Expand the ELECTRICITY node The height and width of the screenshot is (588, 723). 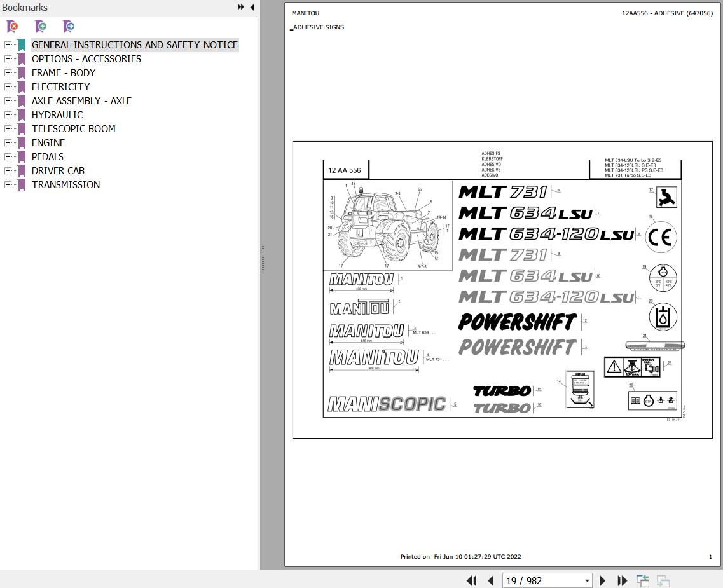click(8, 87)
